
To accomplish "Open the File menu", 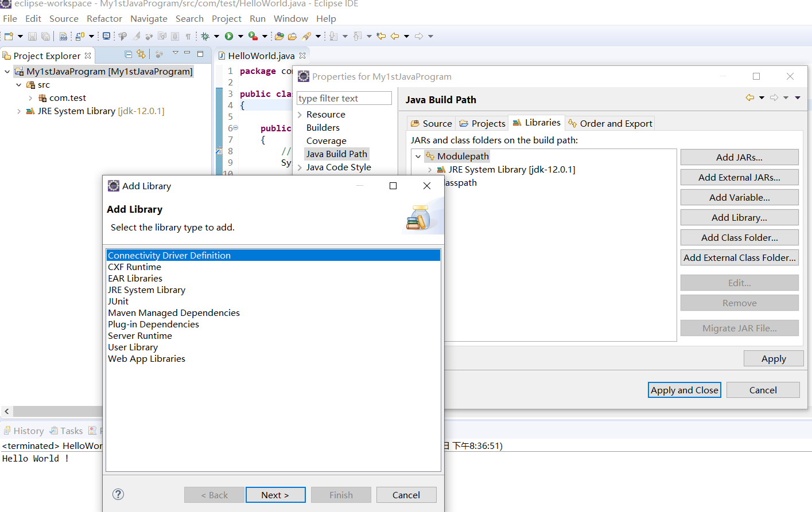I will 10,18.
